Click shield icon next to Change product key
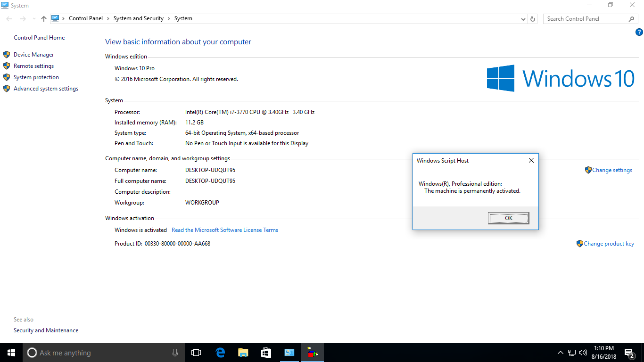The height and width of the screenshot is (362, 644). click(x=579, y=244)
